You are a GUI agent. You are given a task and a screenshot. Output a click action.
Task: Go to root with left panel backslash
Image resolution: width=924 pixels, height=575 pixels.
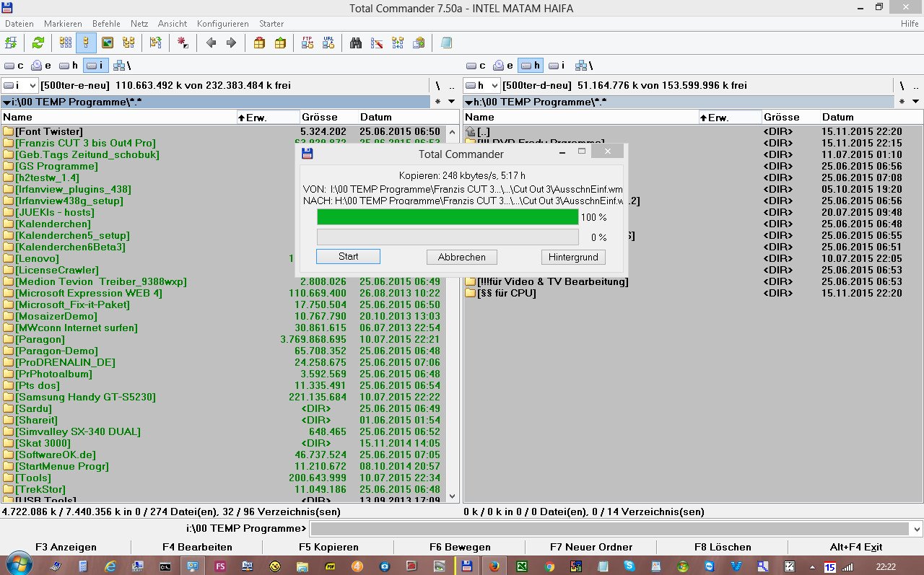(437, 85)
